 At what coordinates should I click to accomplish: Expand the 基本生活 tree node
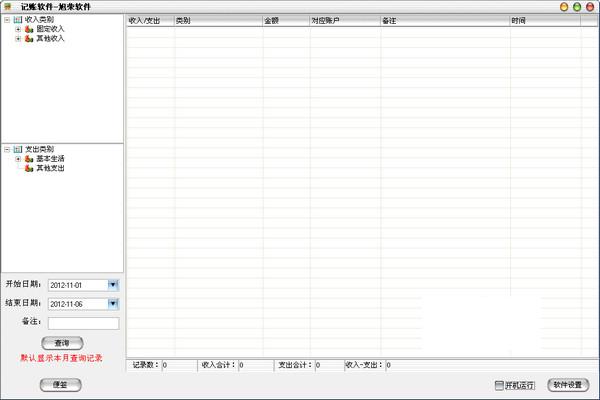17,159
